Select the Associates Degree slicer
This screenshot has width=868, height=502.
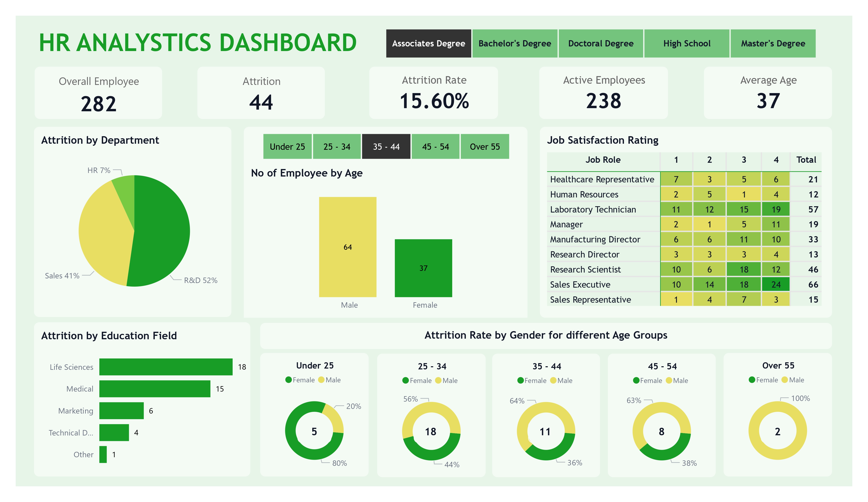429,44
